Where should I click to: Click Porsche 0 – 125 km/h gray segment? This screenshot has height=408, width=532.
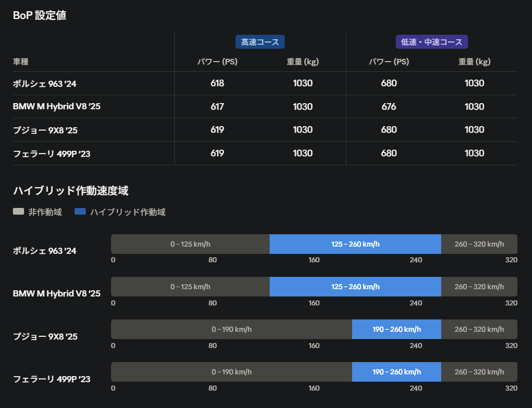coord(191,244)
